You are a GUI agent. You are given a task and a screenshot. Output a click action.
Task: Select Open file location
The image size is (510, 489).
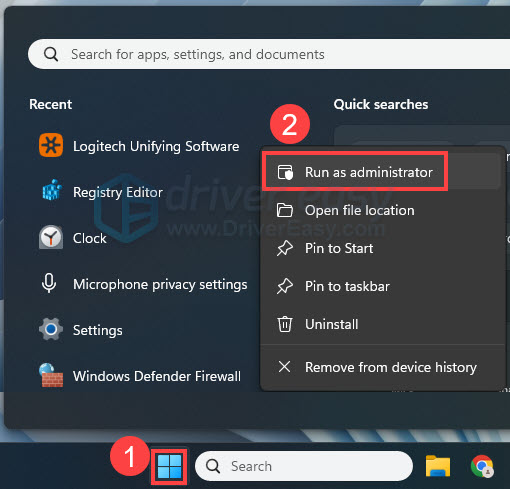pos(381,210)
